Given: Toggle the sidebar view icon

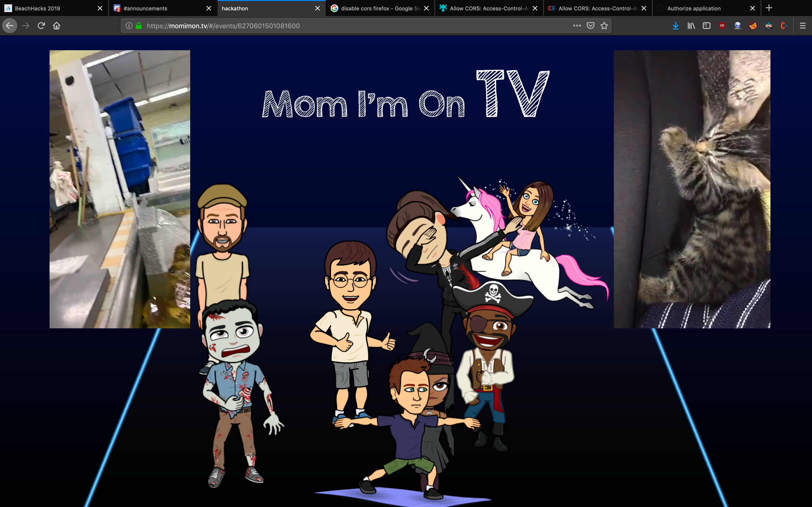Looking at the screenshot, I should 706,26.
